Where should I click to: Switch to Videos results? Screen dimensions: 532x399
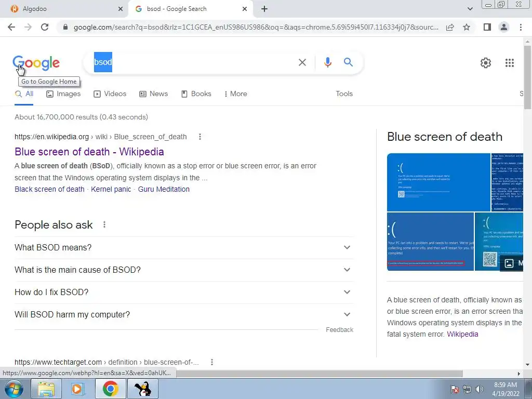(x=110, y=94)
